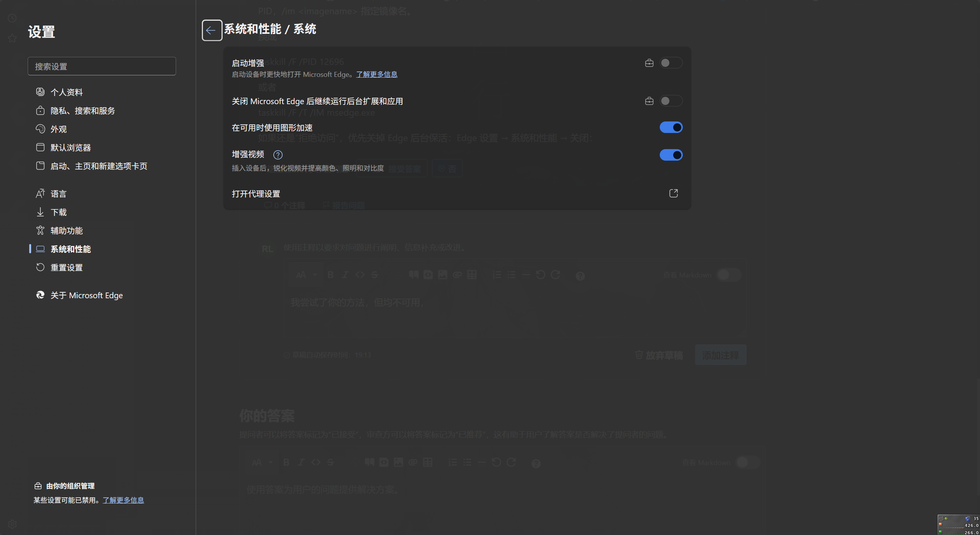Go to 辅助功能 settings
This screenshot has height=535, width=980.
click(67, 231)
